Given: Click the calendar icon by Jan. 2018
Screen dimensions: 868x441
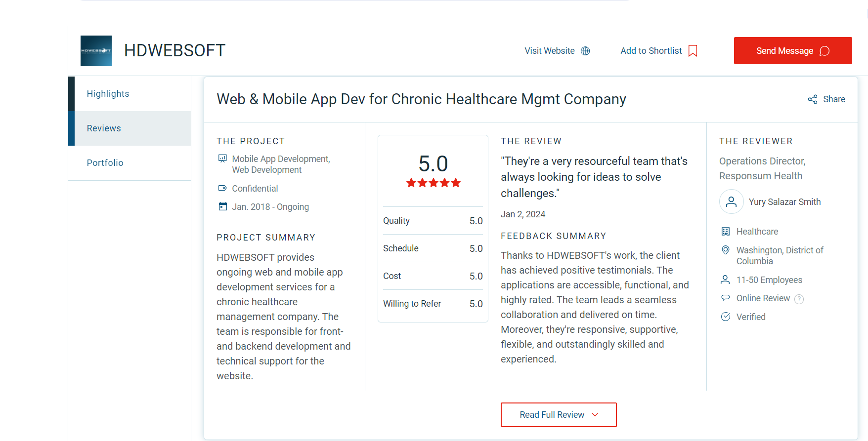Looking at the screenshot, I should point(223,206).
